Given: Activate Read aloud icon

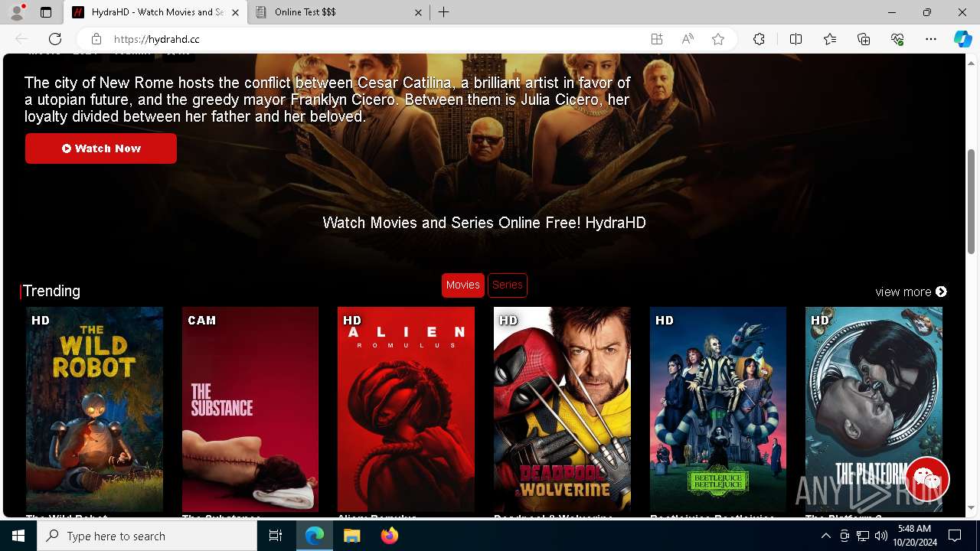Looking at the screenshot, I should point(688,39).
